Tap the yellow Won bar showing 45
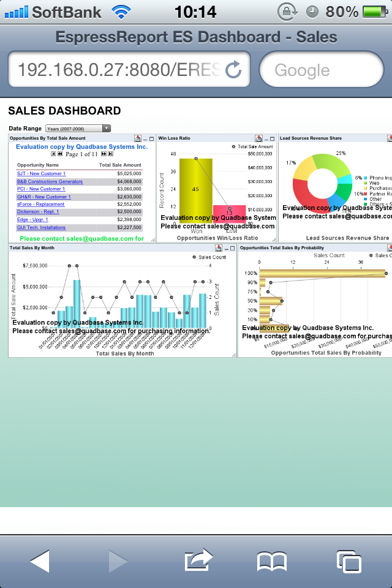The image size is (392, 588). 196,191
